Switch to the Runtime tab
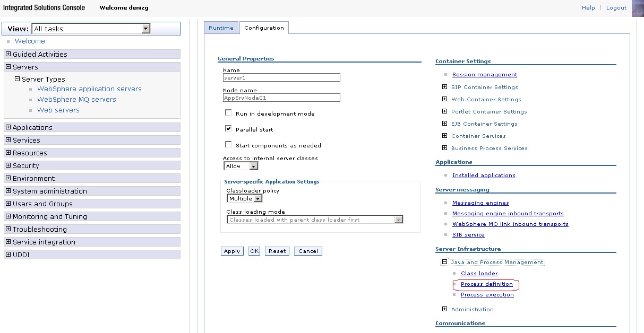Viewport: 644px width, 333px height. point(221,28)
